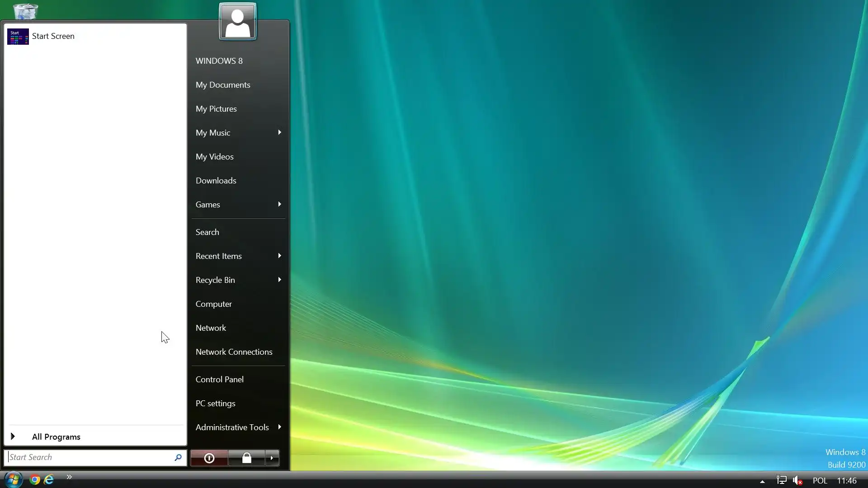Viewport: 868px width, 488px height.
Task: Expand the All Programs list
Action: (x=56, y=436)
